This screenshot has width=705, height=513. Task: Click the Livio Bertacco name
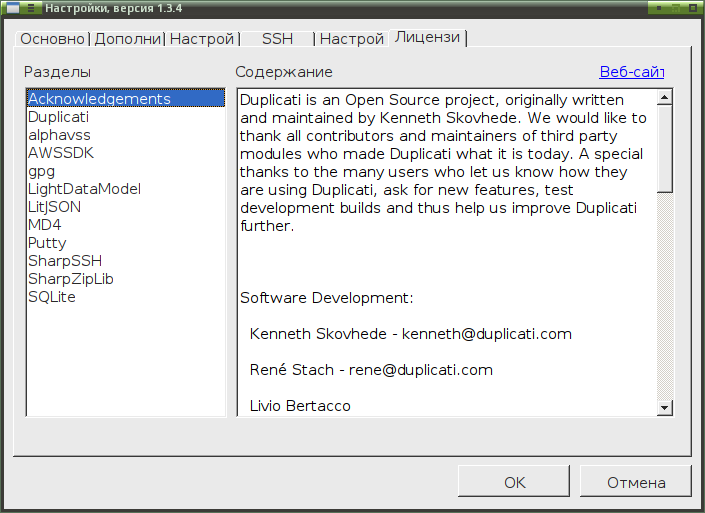click(300, 406)
